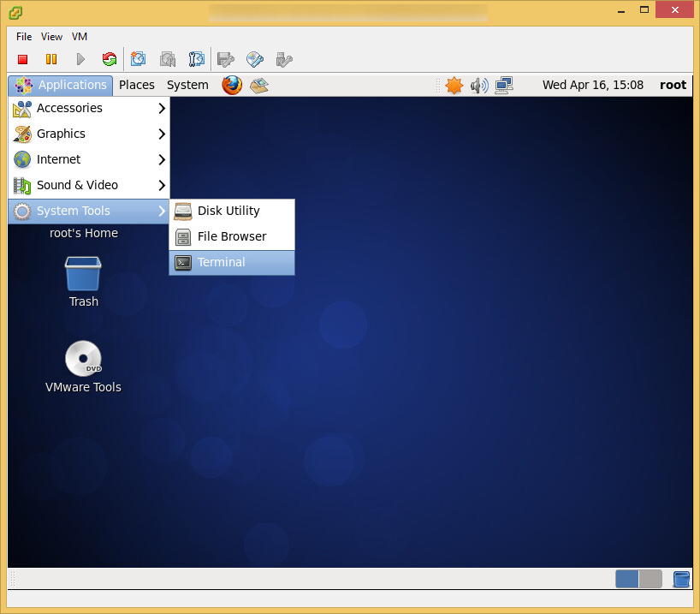Viewport: 700px width, 614px height.
Task: Click the orange updates star in the tray
Action: pyautogui.click(x=454, y=85)
